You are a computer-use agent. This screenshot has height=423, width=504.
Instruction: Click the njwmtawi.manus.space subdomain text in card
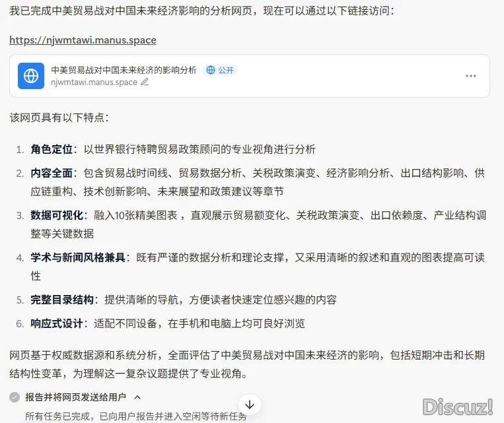(x=94, y=82)
